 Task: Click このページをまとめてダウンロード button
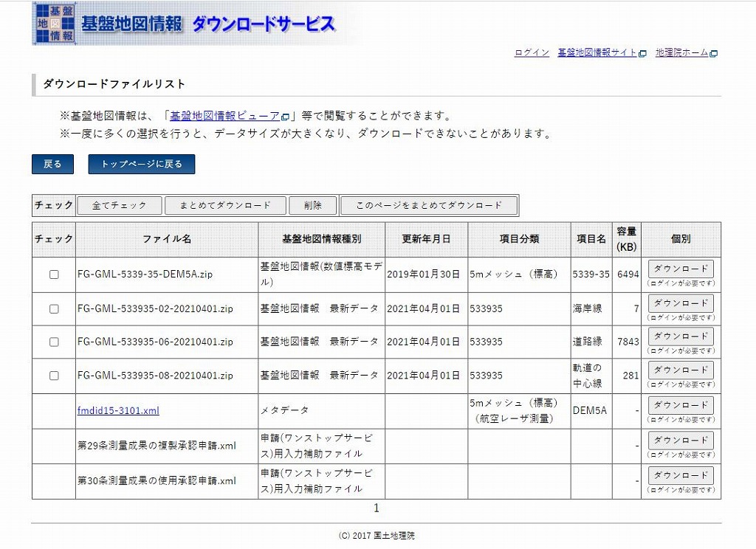point(429,205)
